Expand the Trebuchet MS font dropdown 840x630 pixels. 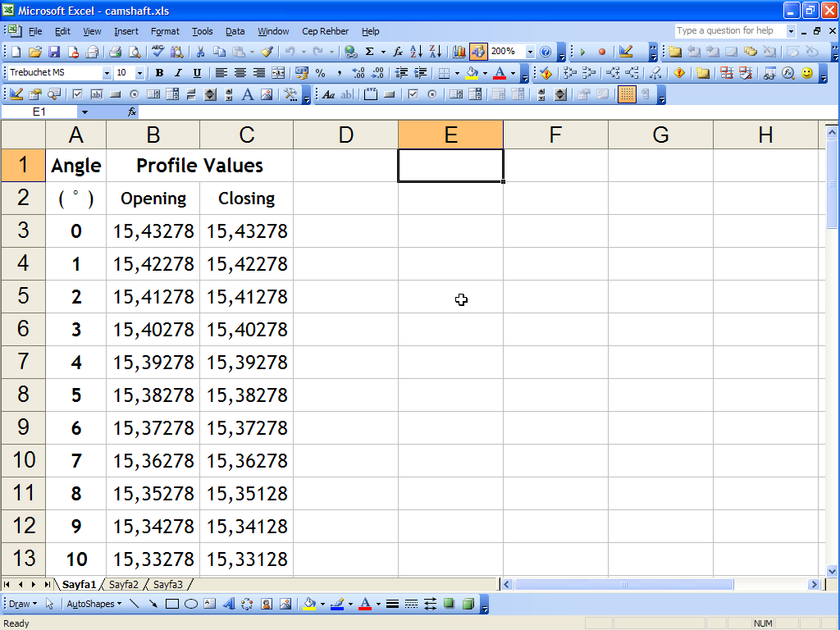pos(107,73)
